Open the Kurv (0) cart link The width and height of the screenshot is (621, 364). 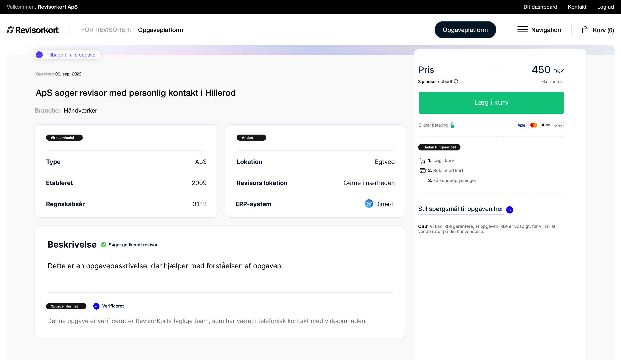click(603, 30)
